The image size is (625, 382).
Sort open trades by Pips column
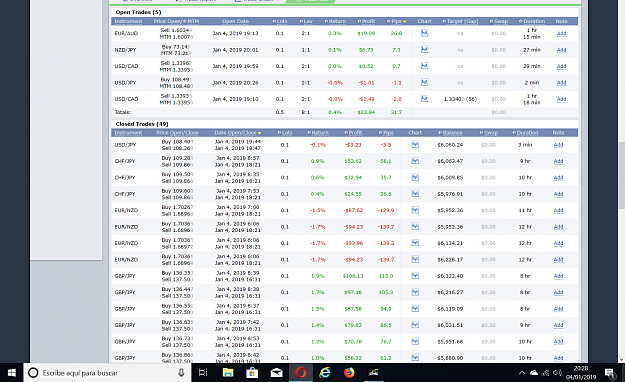(396, 21)
